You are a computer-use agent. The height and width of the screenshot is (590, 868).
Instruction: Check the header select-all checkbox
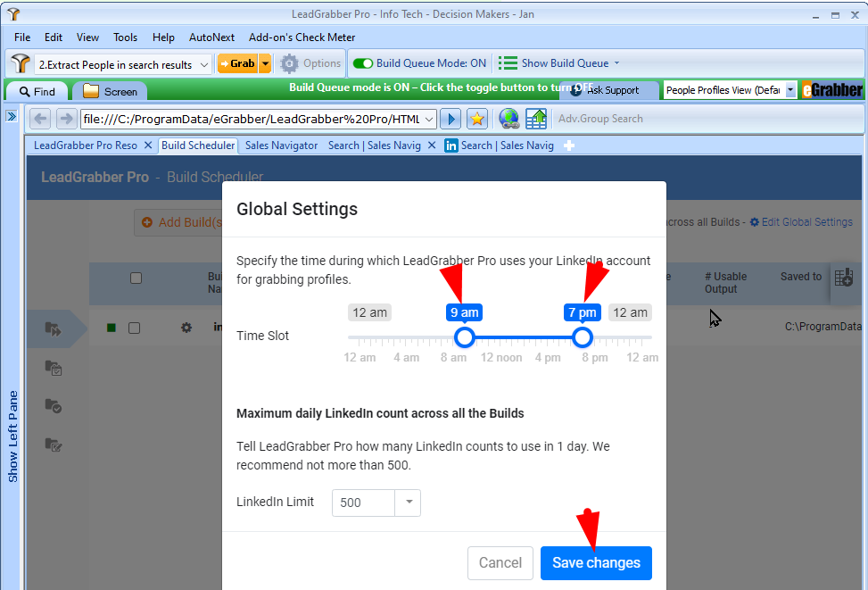136,278
